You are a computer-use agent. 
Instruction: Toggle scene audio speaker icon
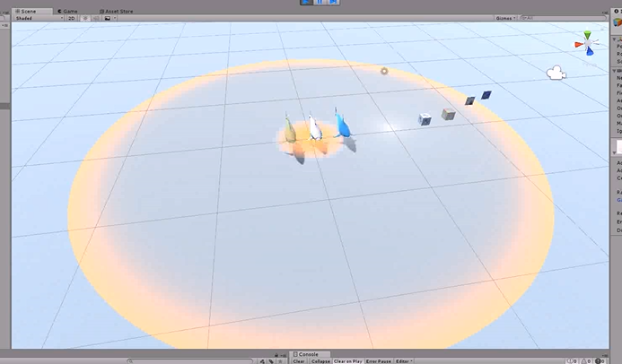click(x=96, y=18)
